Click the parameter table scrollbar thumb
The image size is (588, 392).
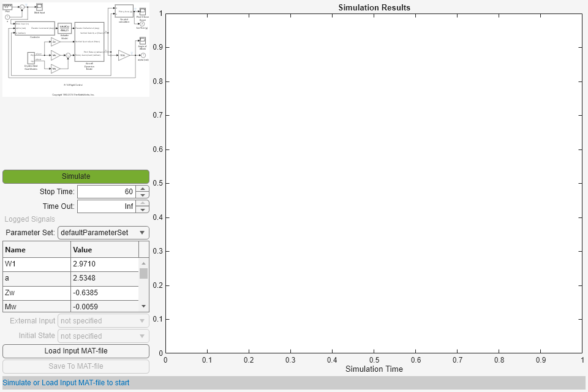pyautogui.click(x=143, y=273)
